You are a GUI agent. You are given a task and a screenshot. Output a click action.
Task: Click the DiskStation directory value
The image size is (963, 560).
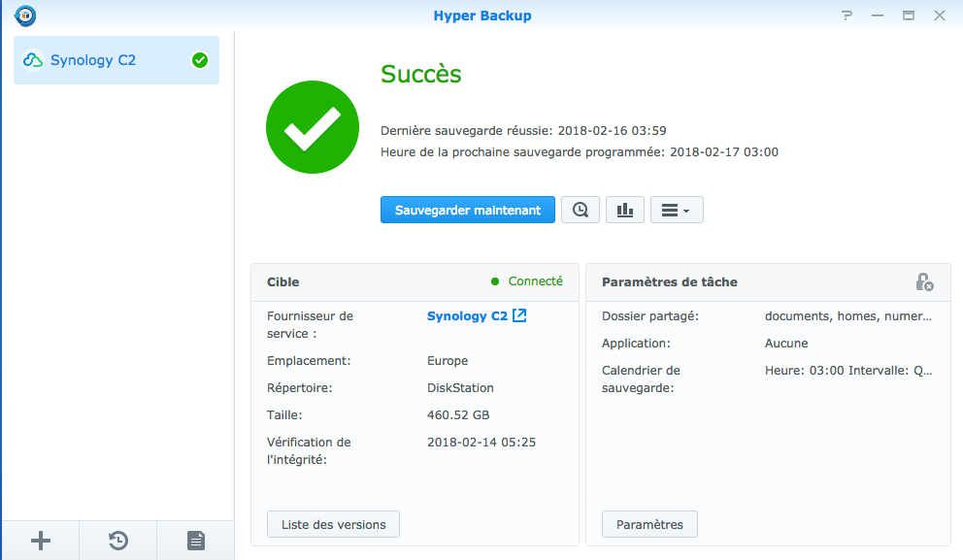point(460,388)
